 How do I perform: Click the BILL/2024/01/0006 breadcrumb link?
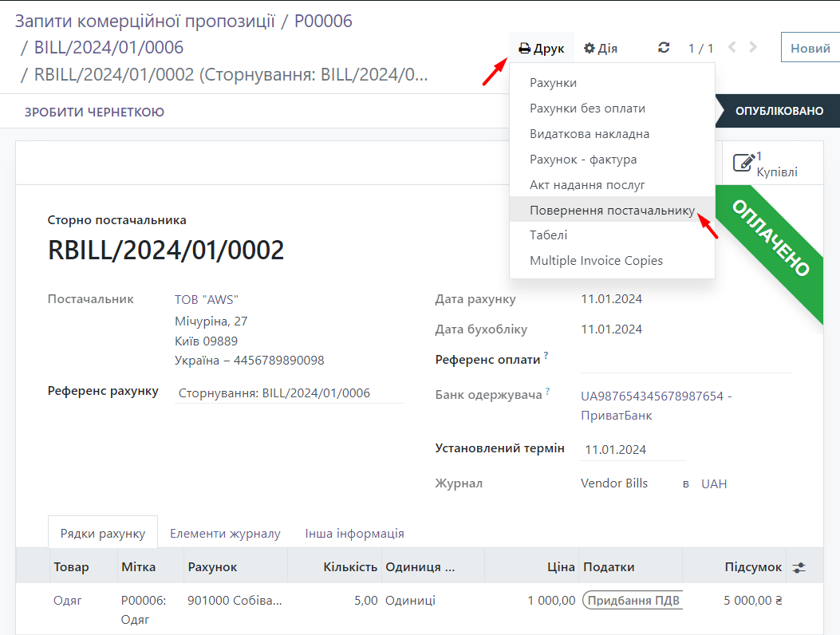click(x=108, y=47)
